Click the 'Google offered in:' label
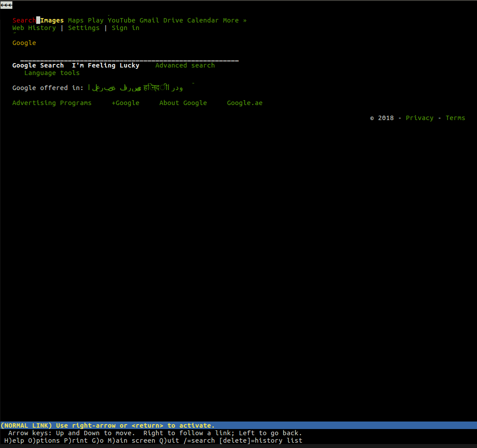Image resolution: width=477 pixels, height=448 pixels. coord(48,88)
